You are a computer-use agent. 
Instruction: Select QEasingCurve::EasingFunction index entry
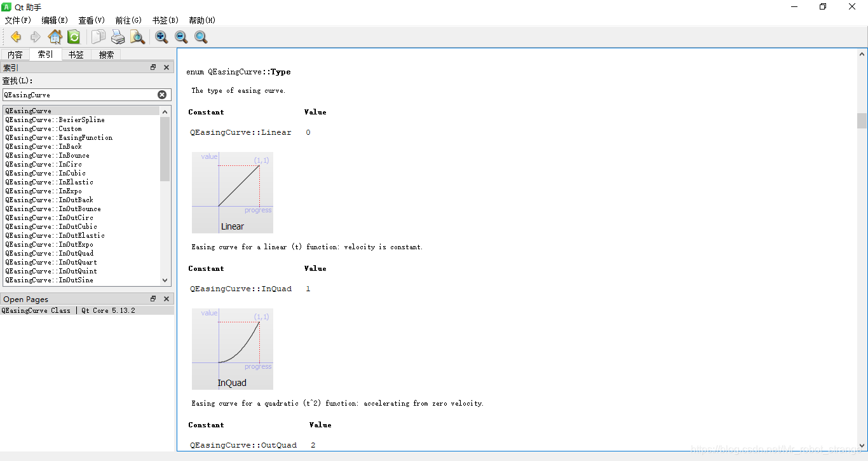click(x=82, y=137)
